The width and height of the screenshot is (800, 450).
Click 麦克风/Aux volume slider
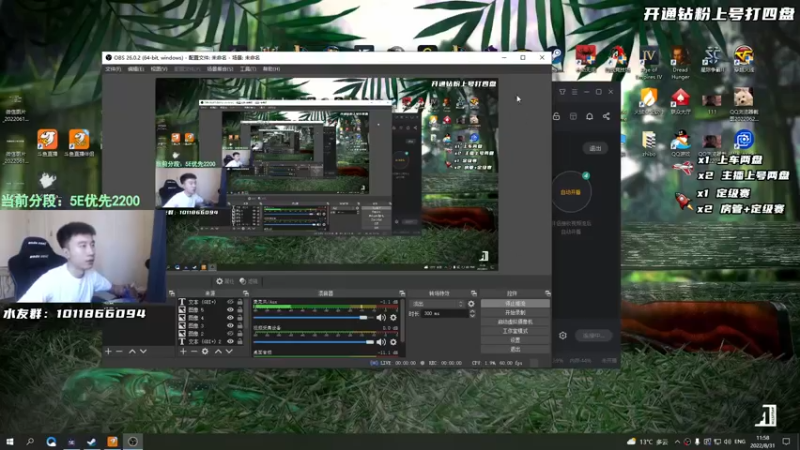click(x=313, y=317)
